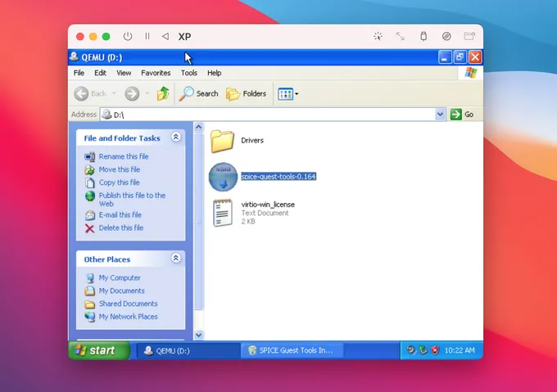Click the VM power button icon
This screenshot has height=392, width=557.
pos(128,36)
